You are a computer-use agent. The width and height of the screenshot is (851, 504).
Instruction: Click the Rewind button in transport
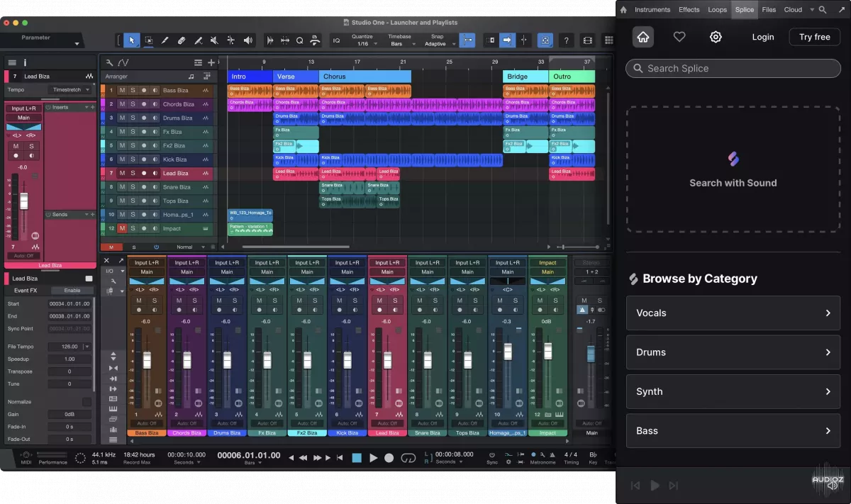click(x=304, y=458)
